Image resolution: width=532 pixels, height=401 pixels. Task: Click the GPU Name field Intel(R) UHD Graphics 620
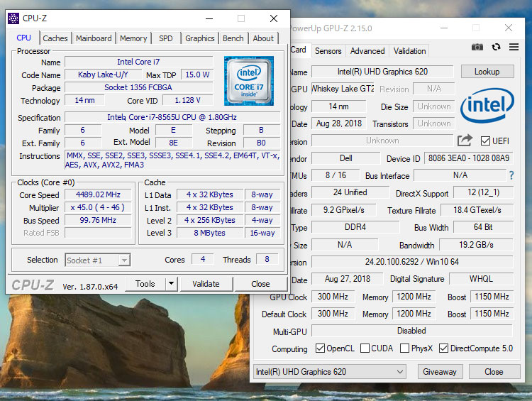click(x=382, y=72)
